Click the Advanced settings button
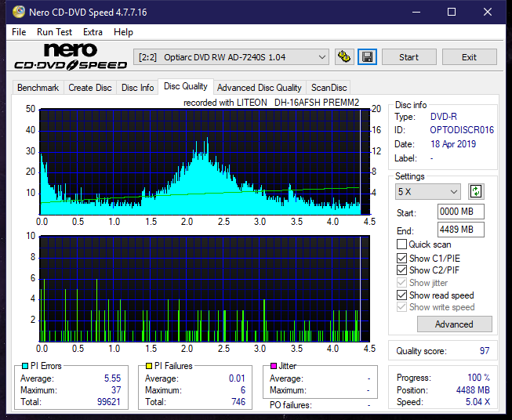Viewport: 512px width, 420px height. [x=454, y=324]
